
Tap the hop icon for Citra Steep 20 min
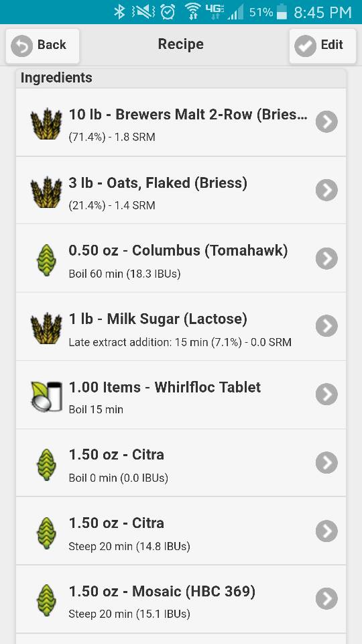(x=46, y=532)
